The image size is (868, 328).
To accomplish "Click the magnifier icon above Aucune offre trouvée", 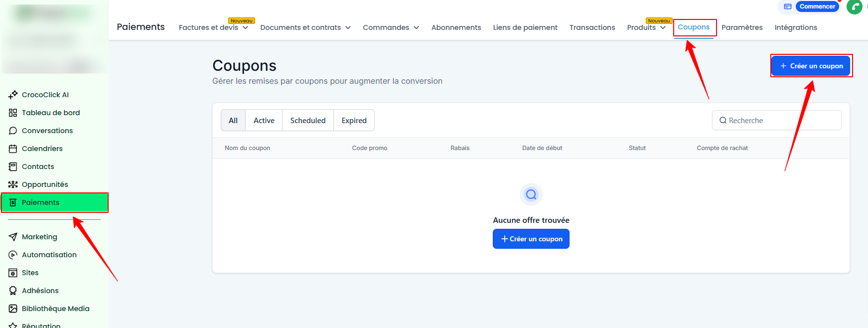I will (531, 194).
